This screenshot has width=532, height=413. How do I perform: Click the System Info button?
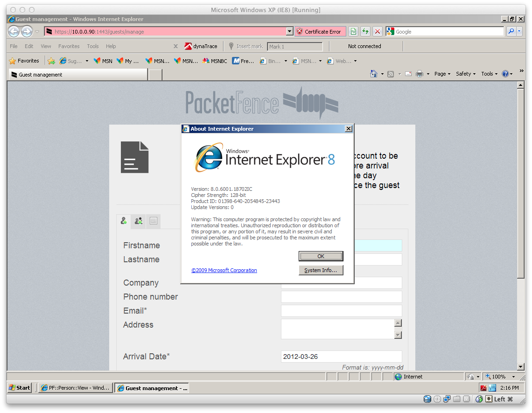coord(321,270)
